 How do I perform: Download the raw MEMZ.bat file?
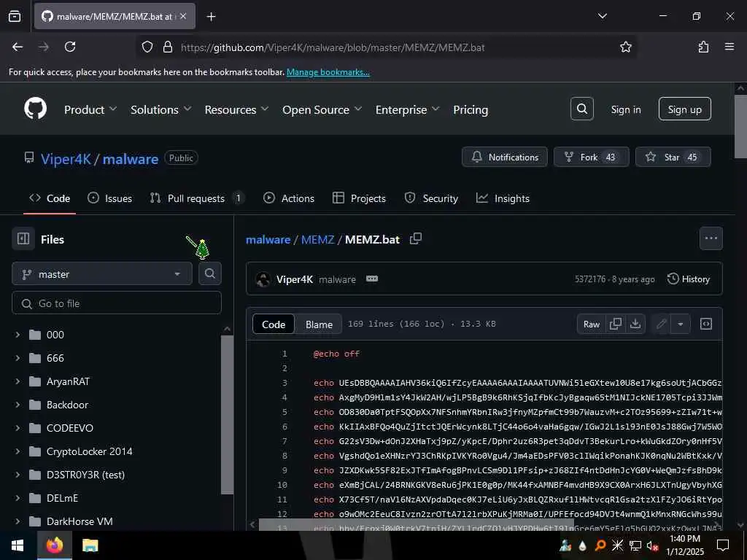point(635,324)
